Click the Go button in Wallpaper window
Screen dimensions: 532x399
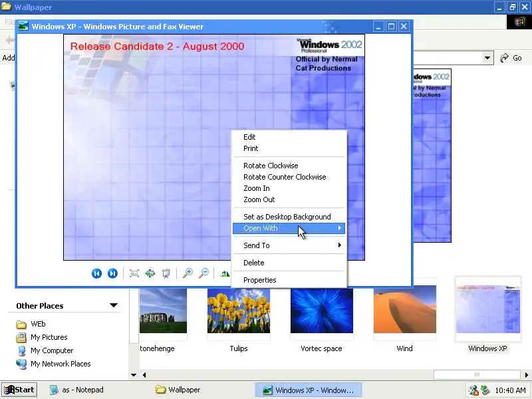pyautogui.click(x=511, y=58)
